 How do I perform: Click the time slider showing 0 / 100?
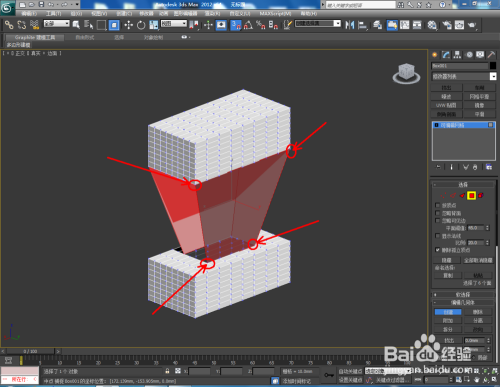coord(30,351)
